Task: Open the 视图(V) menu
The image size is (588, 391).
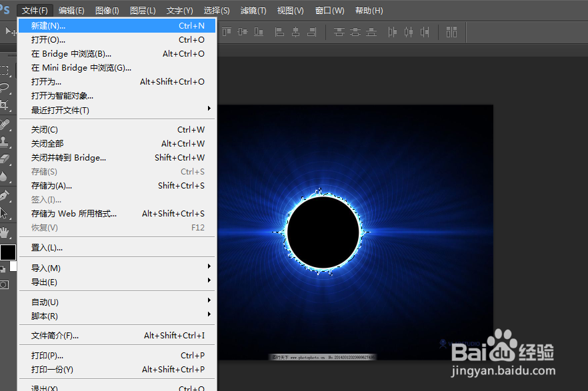Action: click(290, 11)
